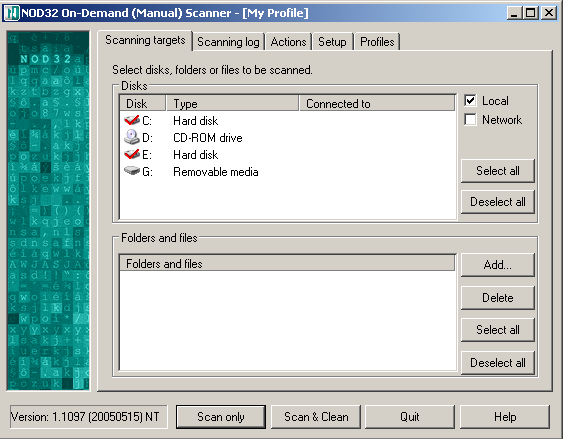Screen dimensions: 563x439
Task: Click the Connected to column header
Action: 377,103
